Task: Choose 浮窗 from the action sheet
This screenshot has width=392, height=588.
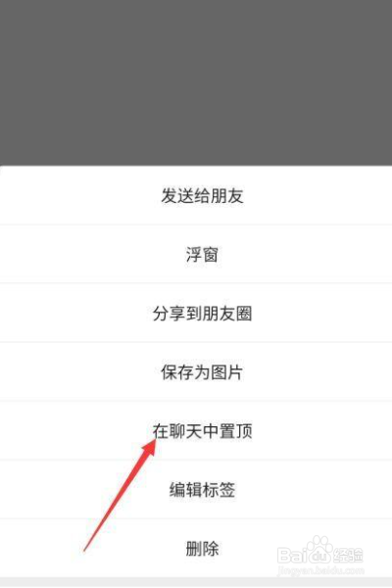Action: pos(196,254)
